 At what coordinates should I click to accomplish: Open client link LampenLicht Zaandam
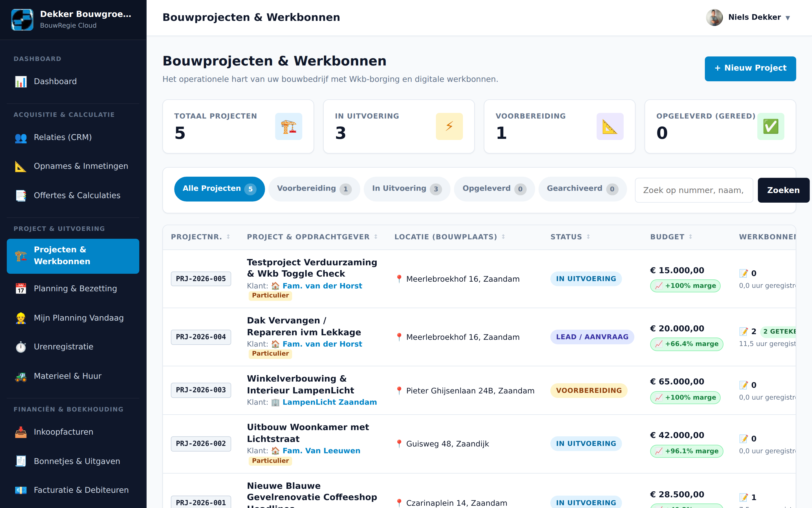tap(330, 402)
